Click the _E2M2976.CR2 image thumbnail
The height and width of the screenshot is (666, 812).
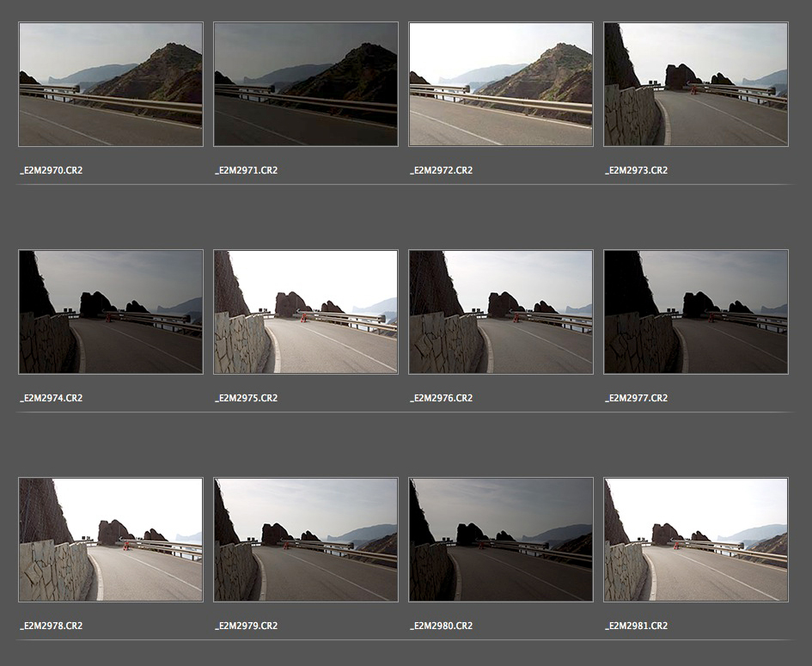pyautogui.click(x=500, y=312)
